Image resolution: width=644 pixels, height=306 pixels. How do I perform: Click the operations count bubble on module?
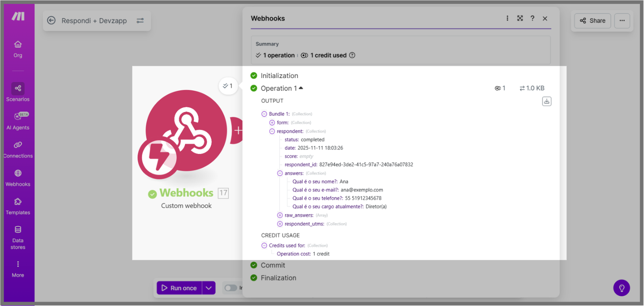coord(228,86)
